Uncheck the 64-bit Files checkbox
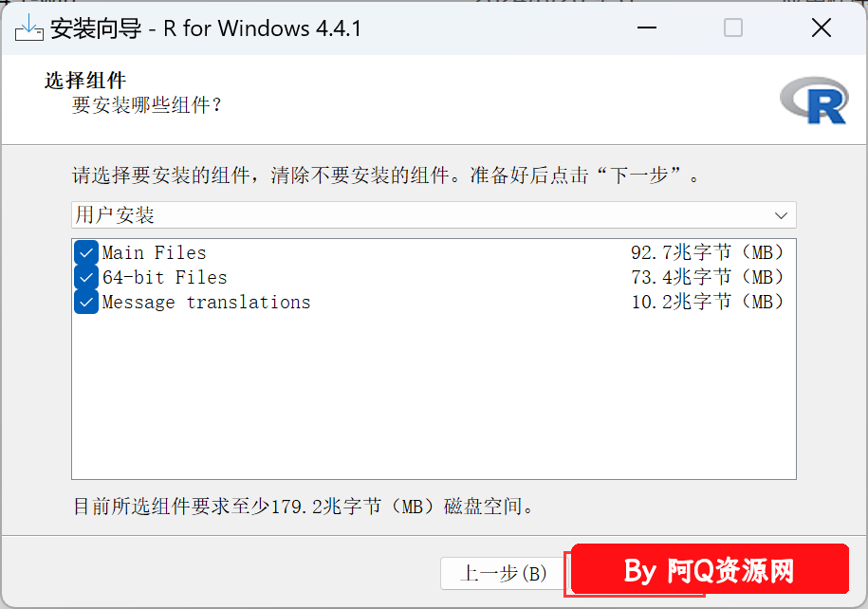Viewport: 868px width, 609px height. coord(85,277)
